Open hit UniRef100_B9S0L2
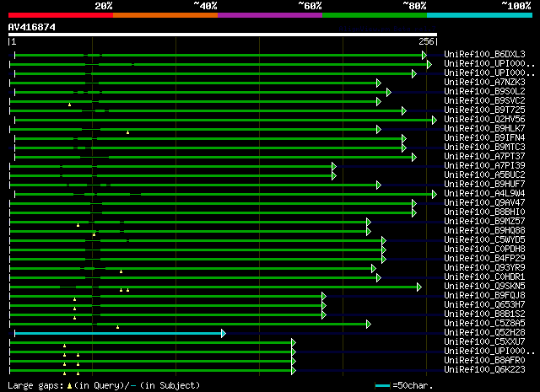The image size is (540, 392). (484, 92)
